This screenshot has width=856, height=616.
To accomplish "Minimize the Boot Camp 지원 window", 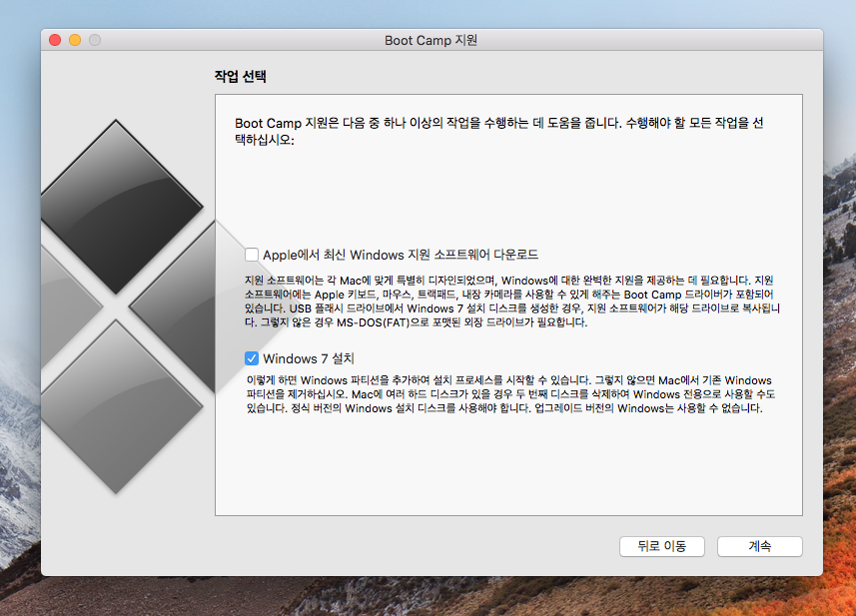I will 75,40.
